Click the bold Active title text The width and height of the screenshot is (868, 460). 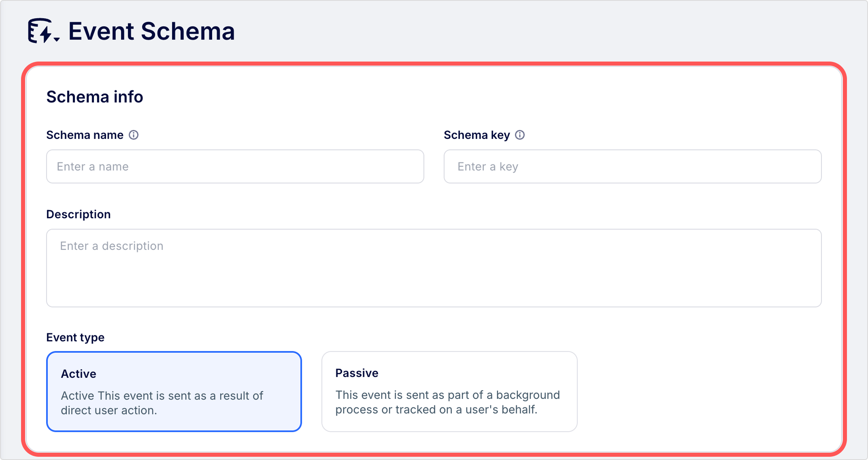(x=79, y=374)
